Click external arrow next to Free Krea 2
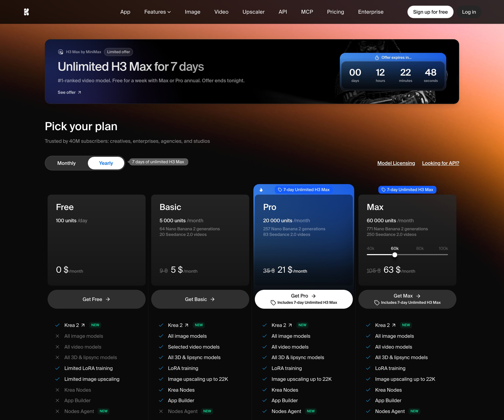Viewport: 504px width, 420px height. [x=83, y=325]
